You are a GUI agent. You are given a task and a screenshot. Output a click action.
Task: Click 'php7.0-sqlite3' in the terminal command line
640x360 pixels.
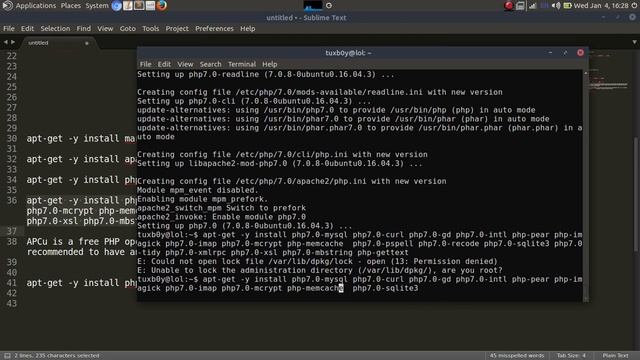(x=385, y=288)
